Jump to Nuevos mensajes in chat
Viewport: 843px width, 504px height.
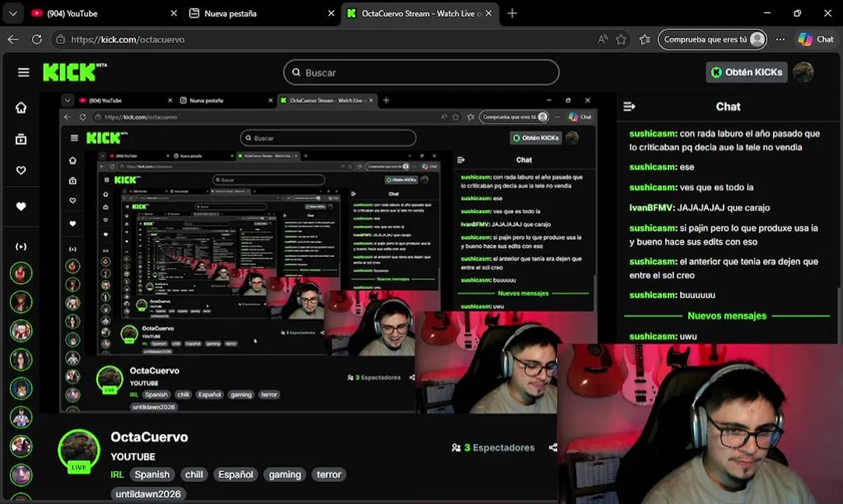(x=727, y=316)
